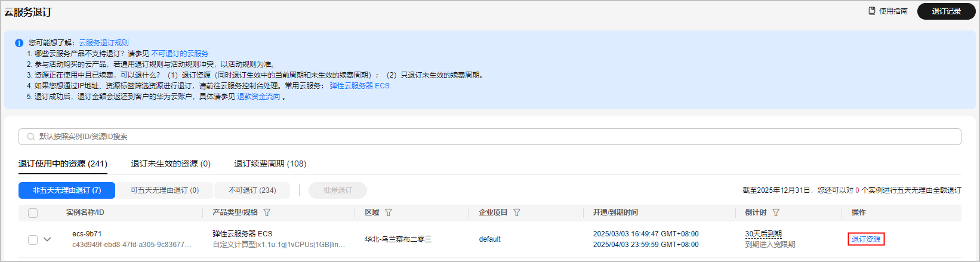Filter the 产品类型/规格 column
This screenshot has width=980, height=262.
267,212
